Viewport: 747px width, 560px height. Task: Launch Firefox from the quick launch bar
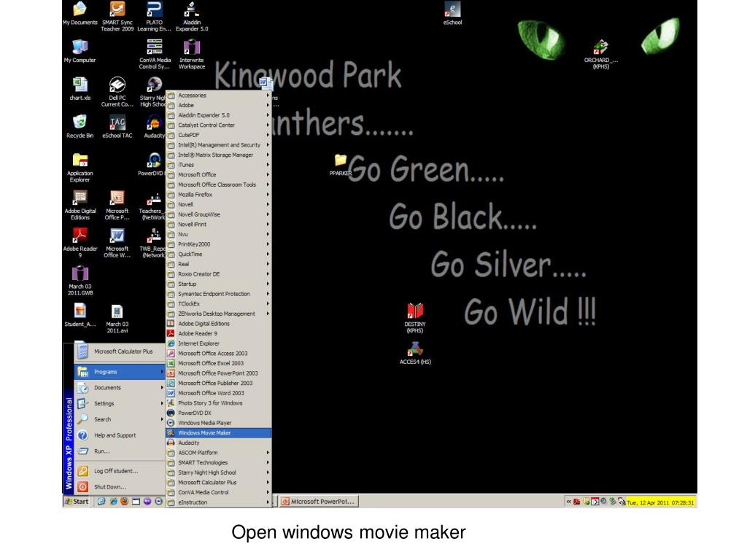coord(124,502)
